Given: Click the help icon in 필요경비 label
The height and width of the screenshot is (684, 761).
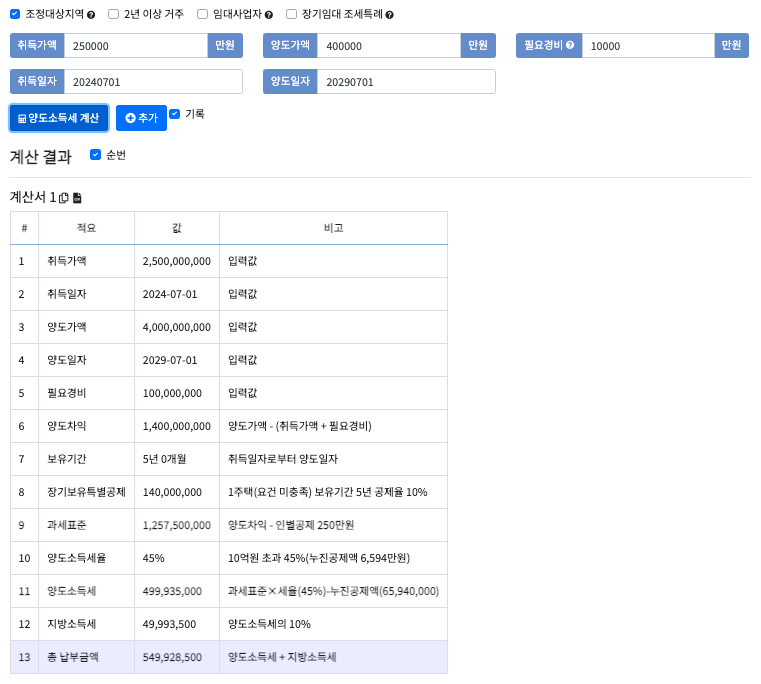Looking at the screenshot, I should click(570, 45).
